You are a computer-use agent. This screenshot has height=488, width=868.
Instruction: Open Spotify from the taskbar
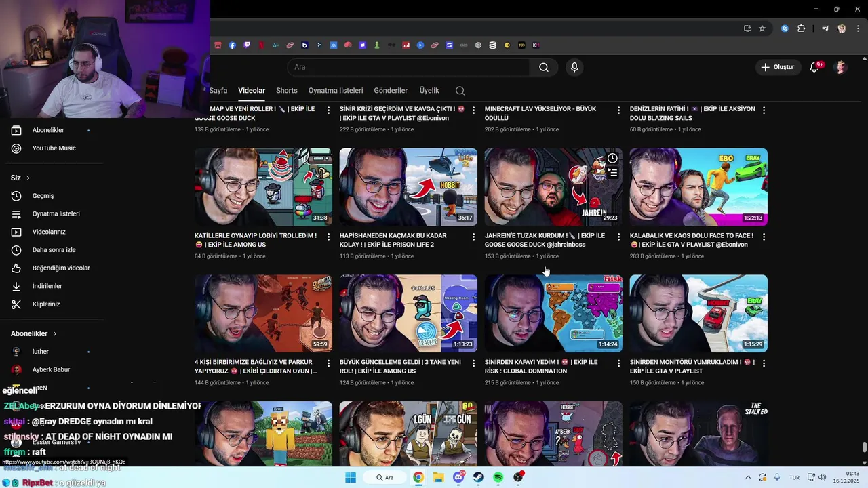pyautogui.click(x=498, y=477)
